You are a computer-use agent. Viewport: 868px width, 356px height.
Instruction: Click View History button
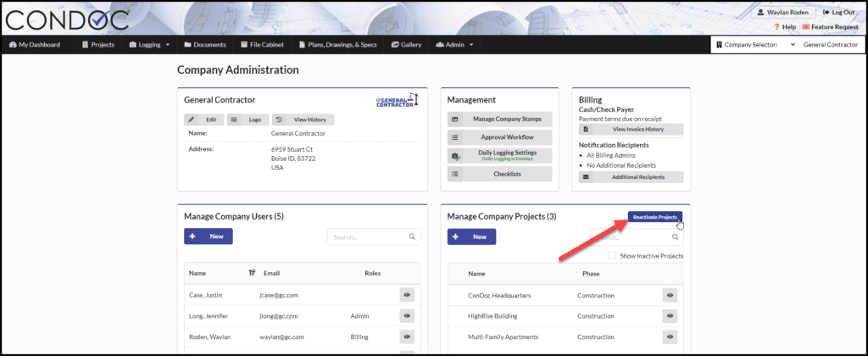[303, 120]
